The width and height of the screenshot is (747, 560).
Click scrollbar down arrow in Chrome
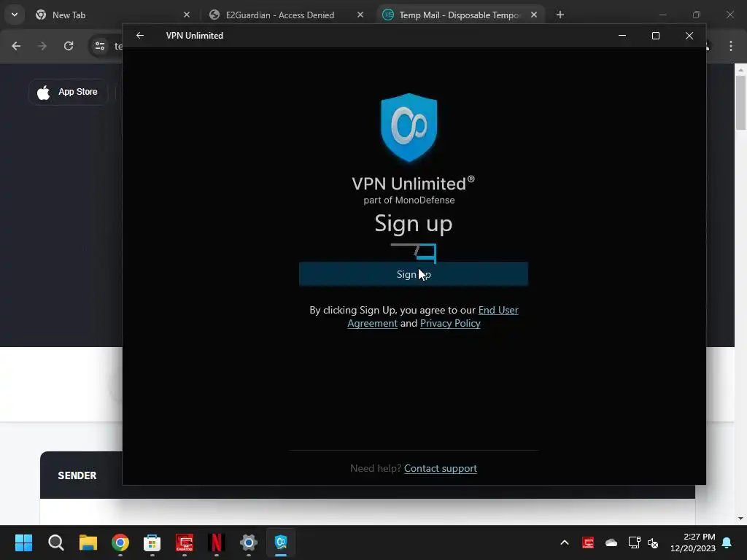(740, 518)
